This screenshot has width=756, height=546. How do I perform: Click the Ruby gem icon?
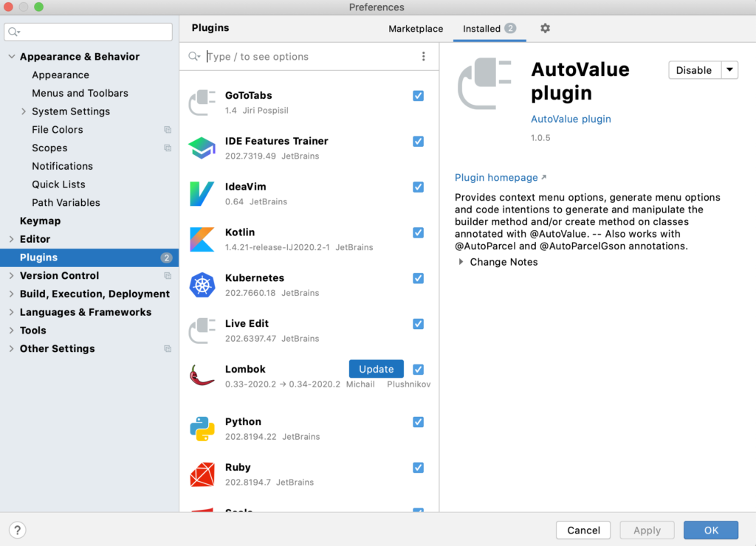202,474
